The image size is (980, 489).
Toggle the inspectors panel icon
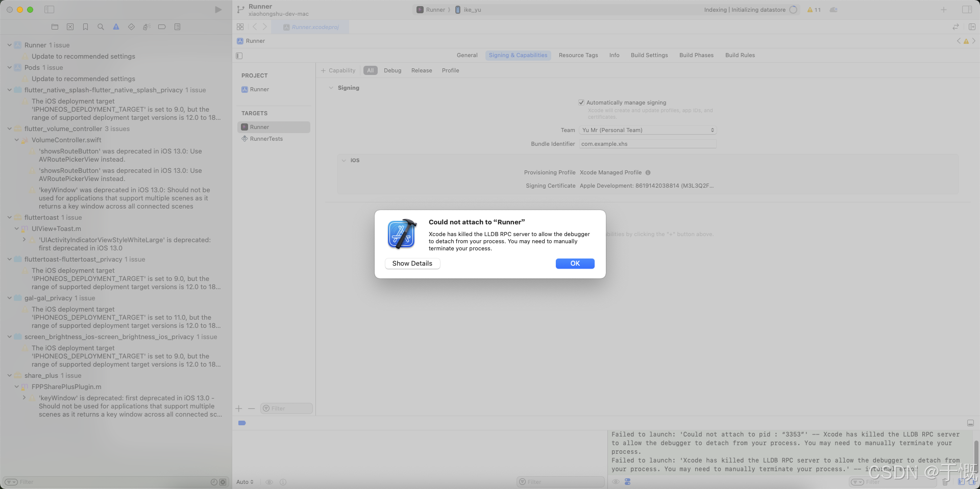[967, 10]
